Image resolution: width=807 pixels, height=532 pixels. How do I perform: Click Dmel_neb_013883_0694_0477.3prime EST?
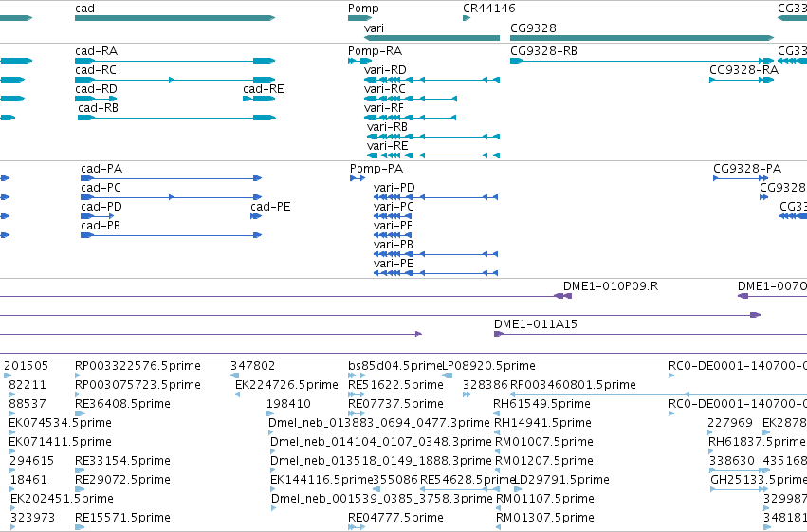click(x=271, y=432)
